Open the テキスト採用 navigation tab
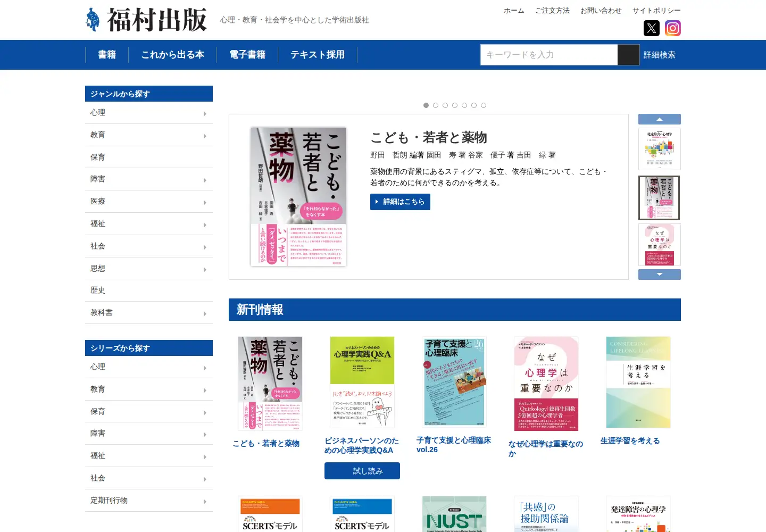This screenshot has height=532, width=766. click(318, 55)
